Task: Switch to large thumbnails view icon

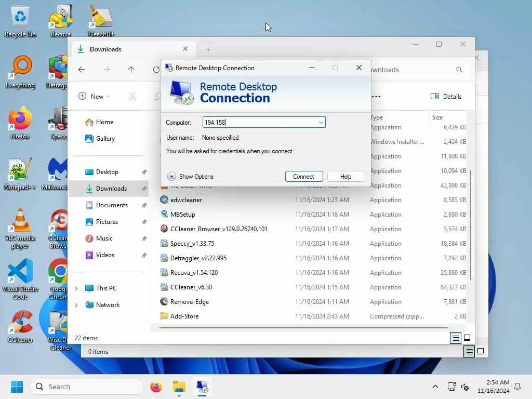Action: [x=467, y=338]
